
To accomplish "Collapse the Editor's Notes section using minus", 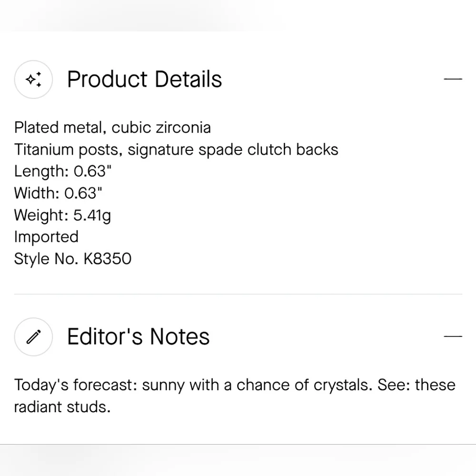I will coord(453,337).
